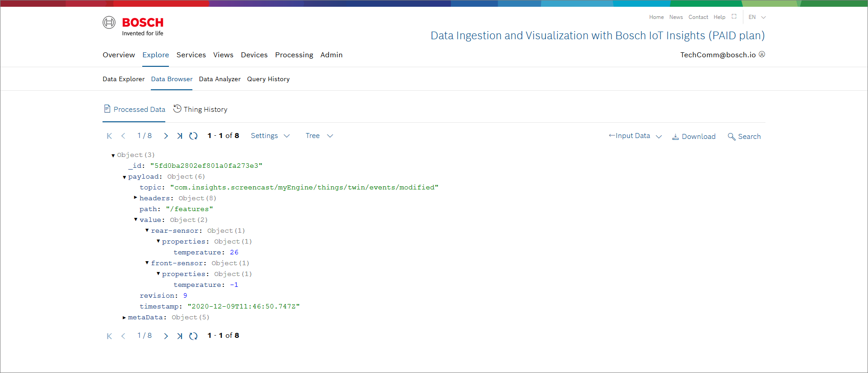This screenshot has width=868, height=373.
Task: Open the Input Data dropdown
Action: click(635, 136)
